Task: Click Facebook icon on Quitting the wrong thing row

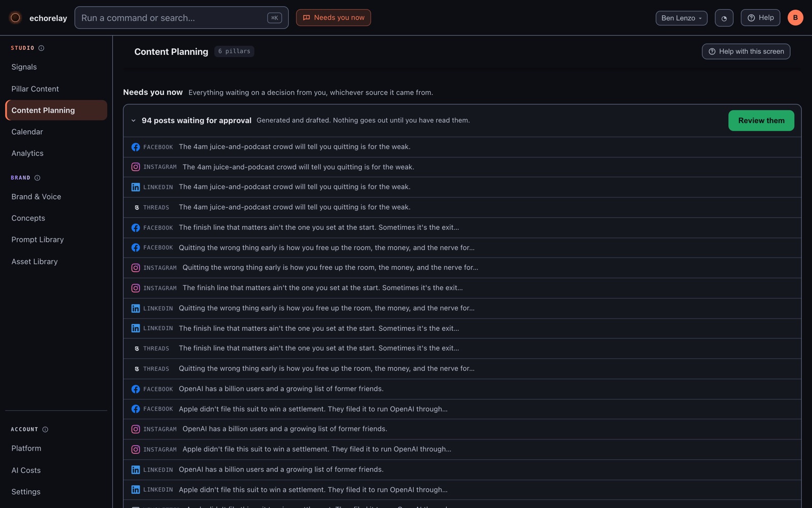Action: (x=136, y=248)
